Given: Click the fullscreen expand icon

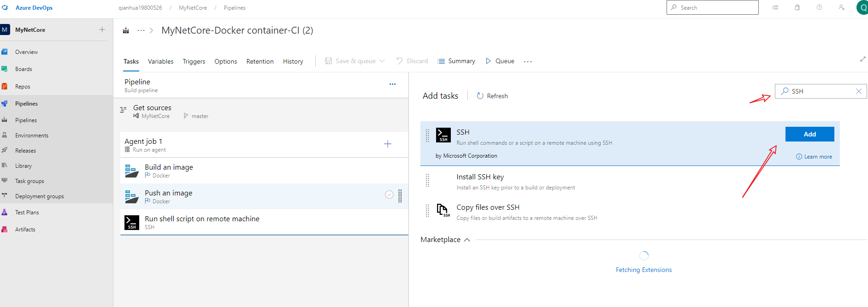Looking at the screenshot, I should click(x=862, y=59).
